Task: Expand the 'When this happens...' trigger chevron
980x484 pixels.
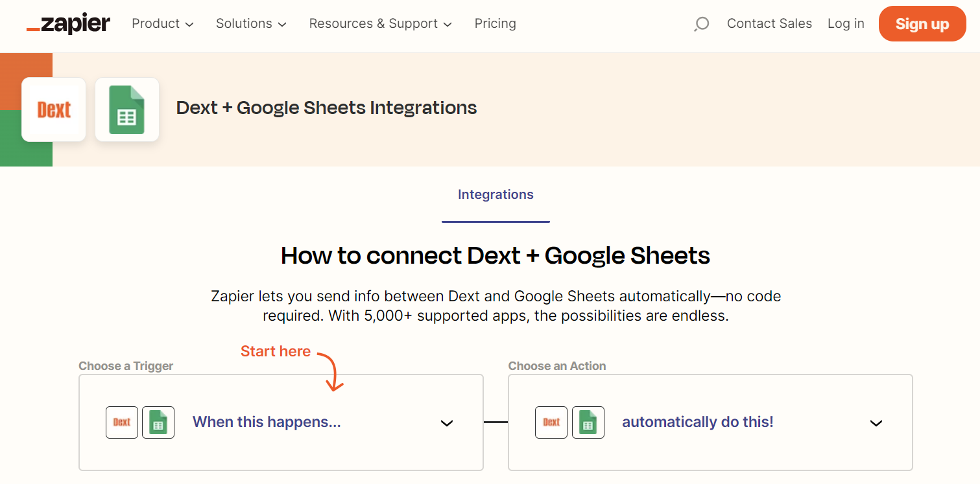Action: click(x=447, y=423)
